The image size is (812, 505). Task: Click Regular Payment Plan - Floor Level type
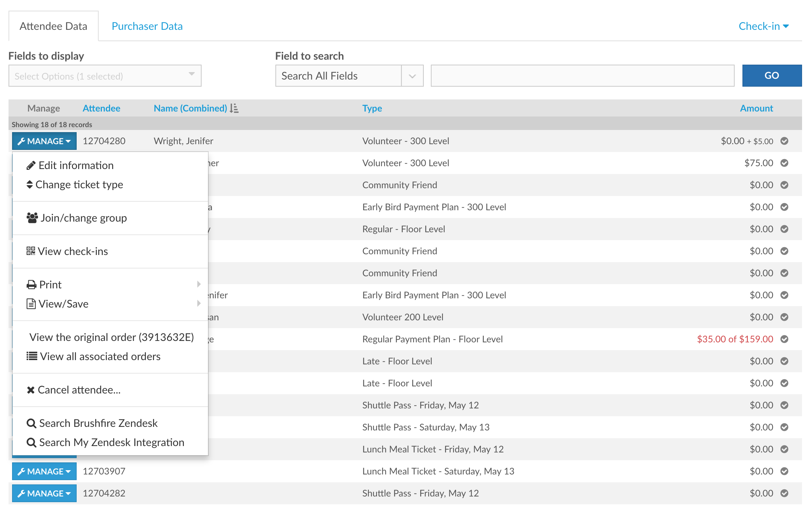433,339
